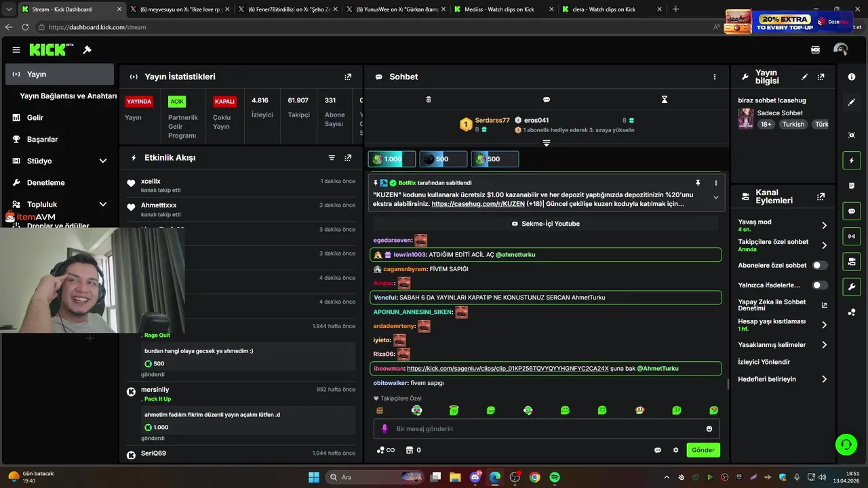Open Yayın Bağlantısı ve Anahtarı page
The height and width of the screenshot is (488, 868).
pyautogui.click(x=68, y=96)
